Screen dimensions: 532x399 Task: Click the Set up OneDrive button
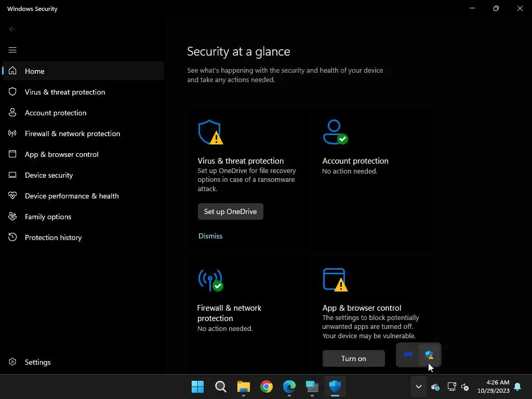point(230,211)
